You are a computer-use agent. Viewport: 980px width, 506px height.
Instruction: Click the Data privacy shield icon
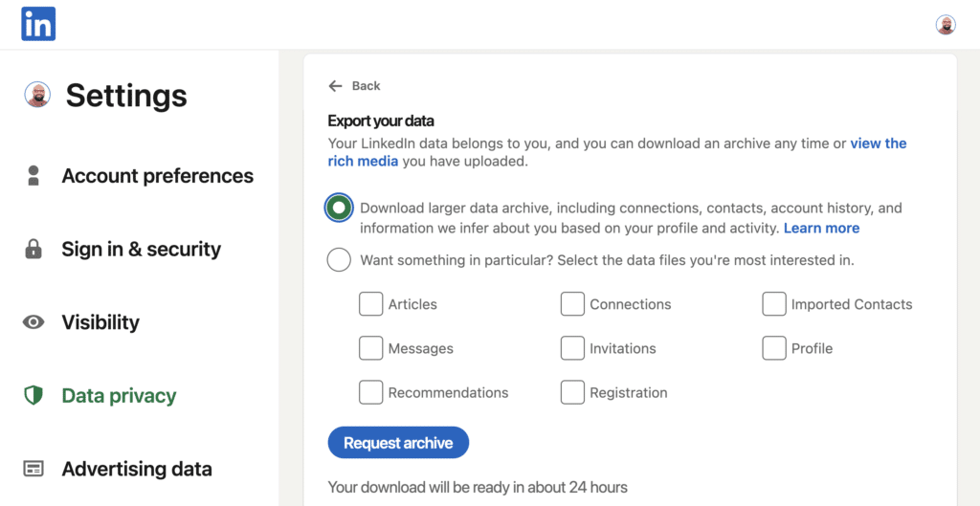pos(33,395)
